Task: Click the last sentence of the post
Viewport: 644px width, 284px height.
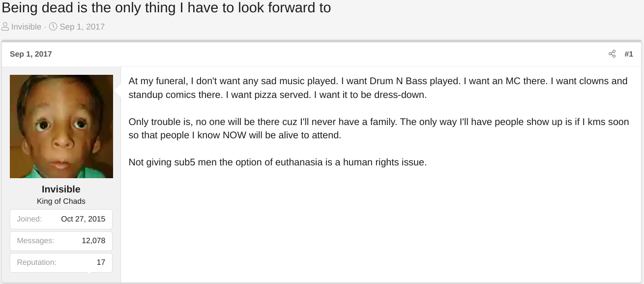Action: (x=277, y=162)
